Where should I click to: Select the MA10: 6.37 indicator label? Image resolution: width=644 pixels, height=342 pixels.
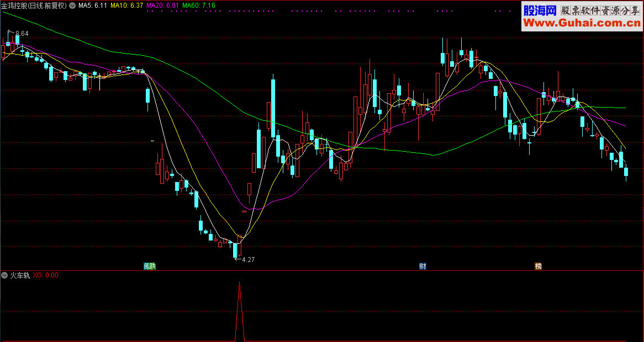(127, 6)
